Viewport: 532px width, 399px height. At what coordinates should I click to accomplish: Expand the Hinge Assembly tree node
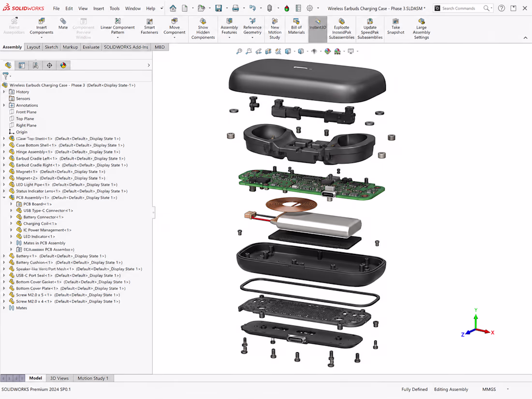point(4,152)
